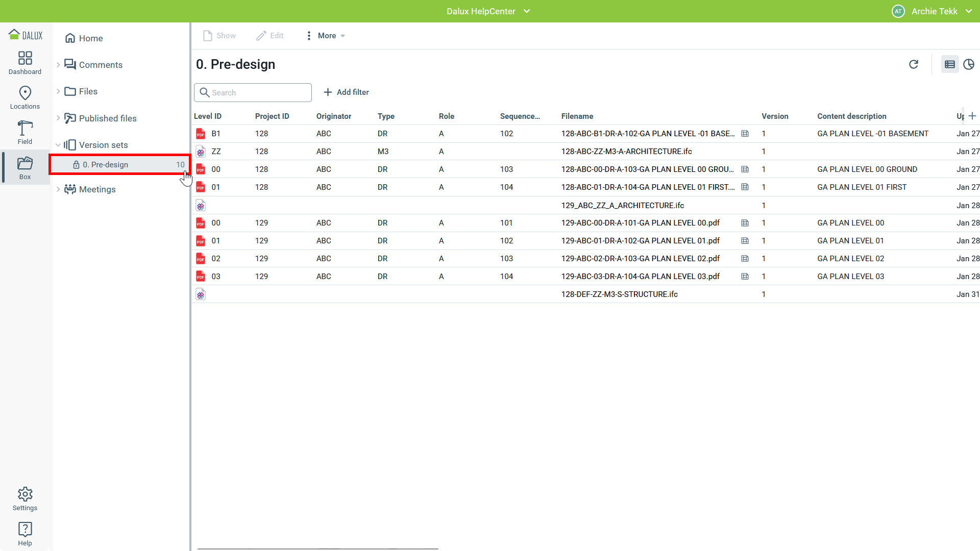The height and width of the screenshot is (551, 980).
Task: Go to Home in navigation
Action: 90,38
